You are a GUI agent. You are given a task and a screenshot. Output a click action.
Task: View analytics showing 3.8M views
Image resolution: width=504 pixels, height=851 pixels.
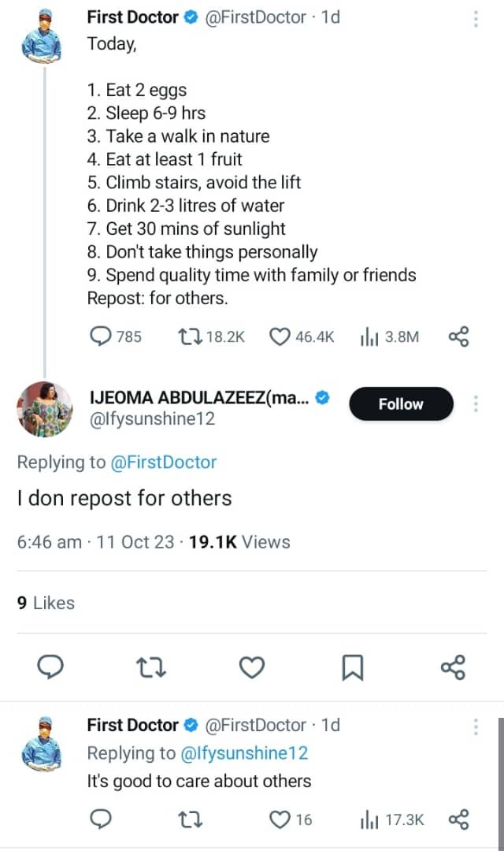pos(369,337)
